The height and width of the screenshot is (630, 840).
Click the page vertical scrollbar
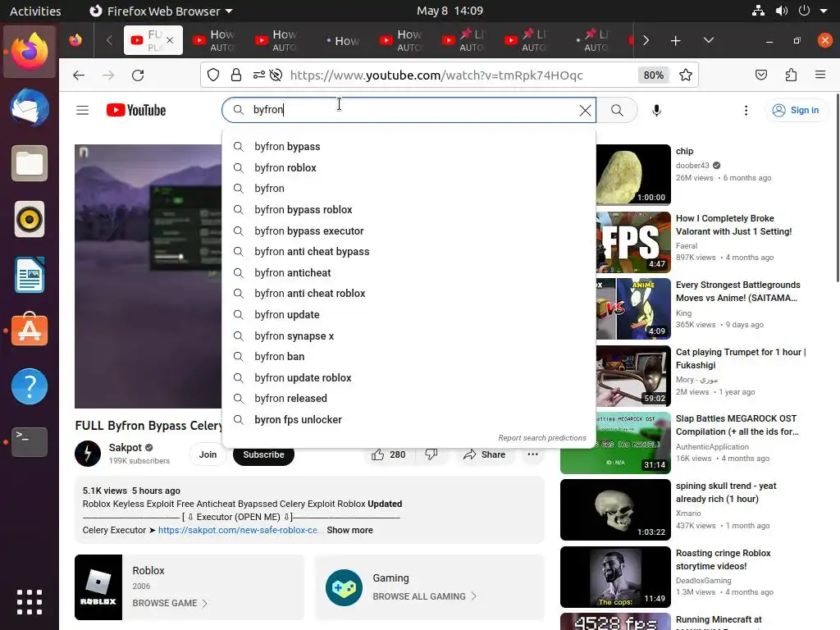(x=838, y=188)
